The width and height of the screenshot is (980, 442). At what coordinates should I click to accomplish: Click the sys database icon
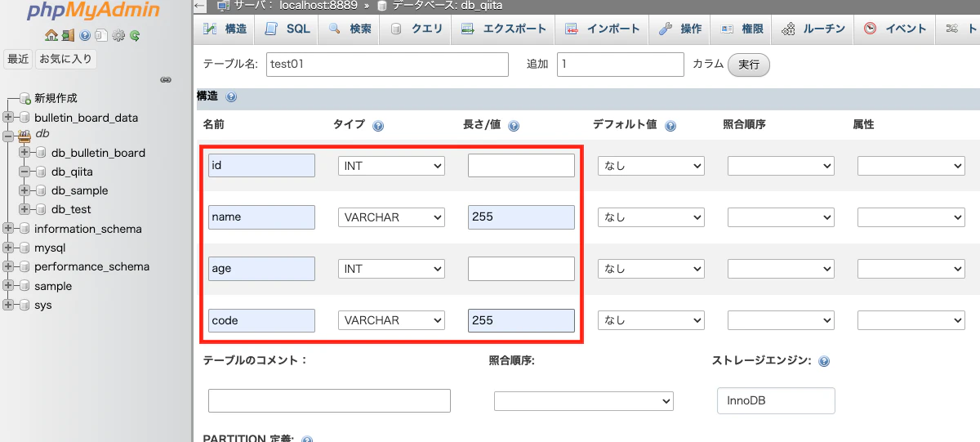[x=25, y=305]
